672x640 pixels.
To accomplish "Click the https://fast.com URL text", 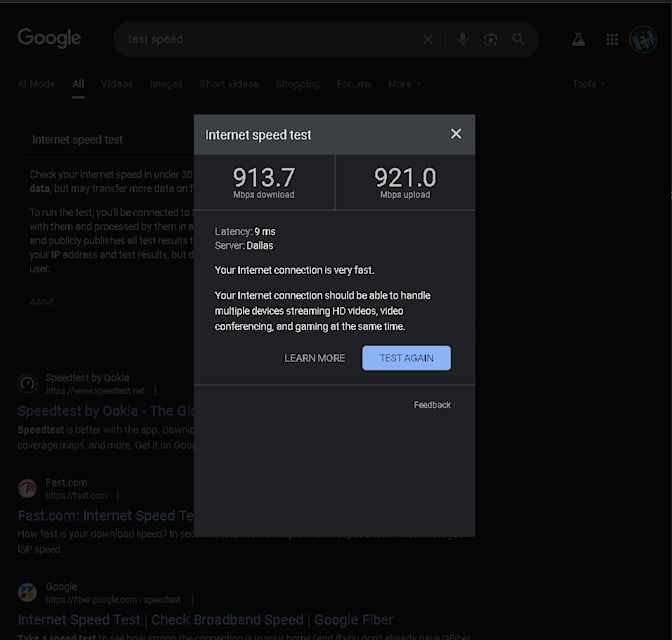I will click(x=76, y=496).
